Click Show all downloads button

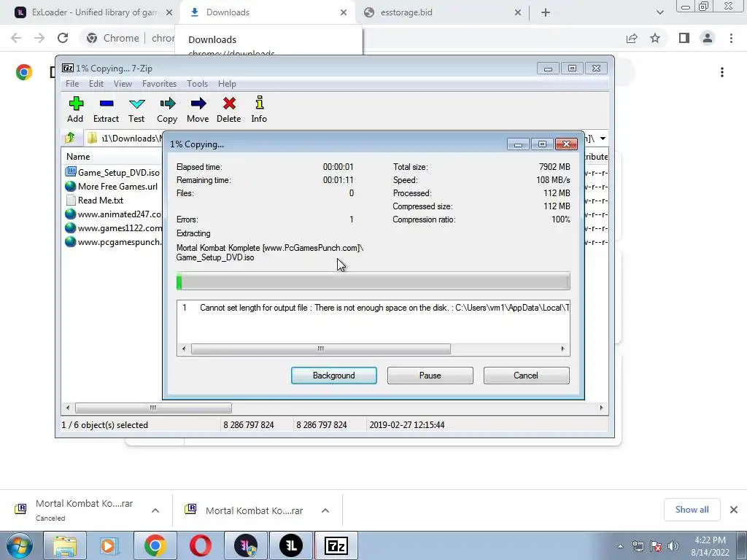pyautogui.click(x=692, y=510)
